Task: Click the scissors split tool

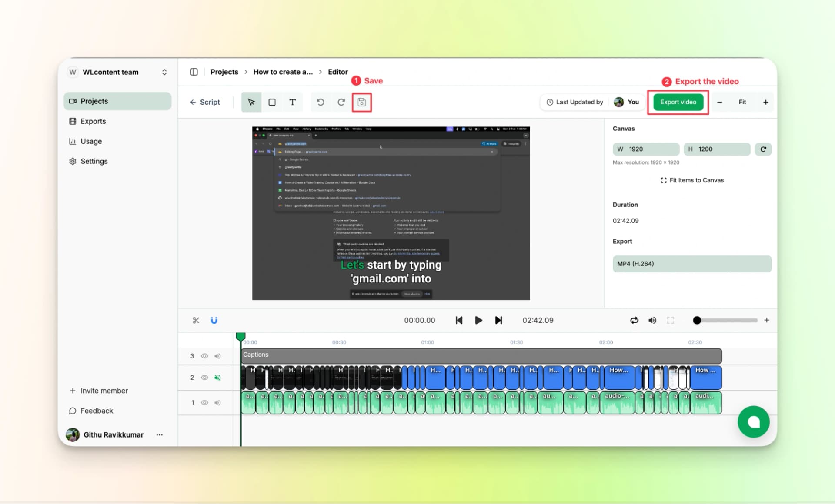Action: 196,320
